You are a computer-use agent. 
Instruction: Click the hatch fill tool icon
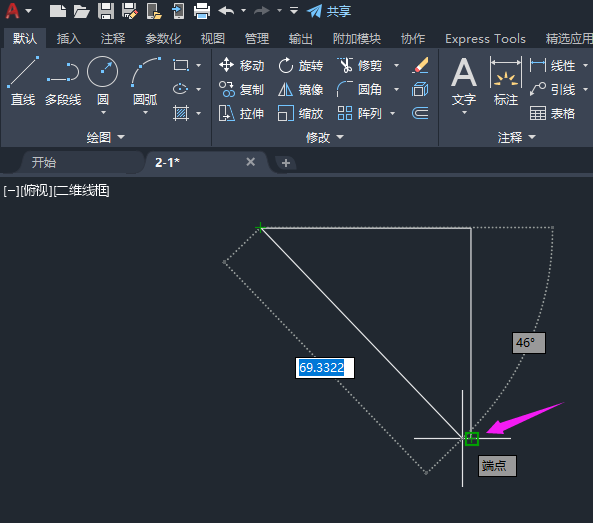coord(181,113)
